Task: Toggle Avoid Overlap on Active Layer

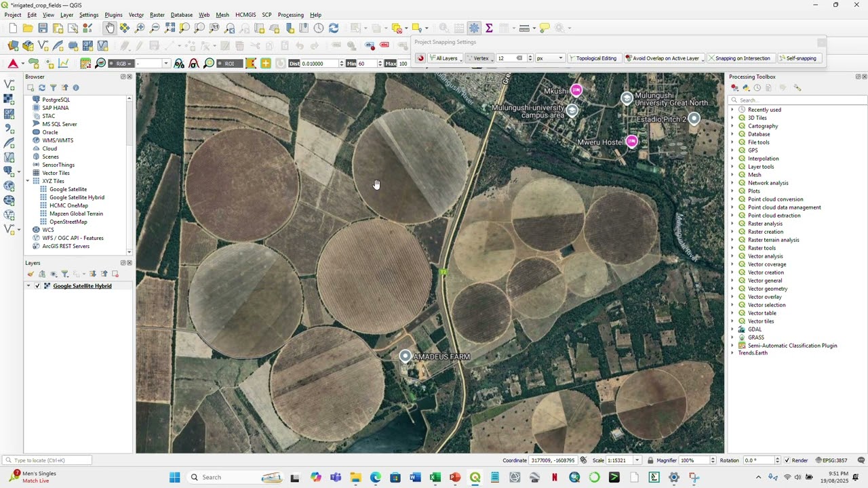Action: click(663, 58)
